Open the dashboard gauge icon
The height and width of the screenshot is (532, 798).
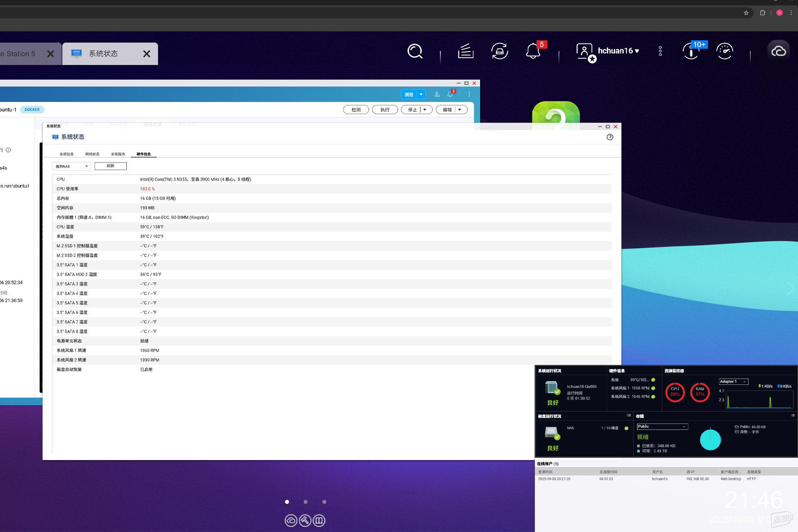725,51
